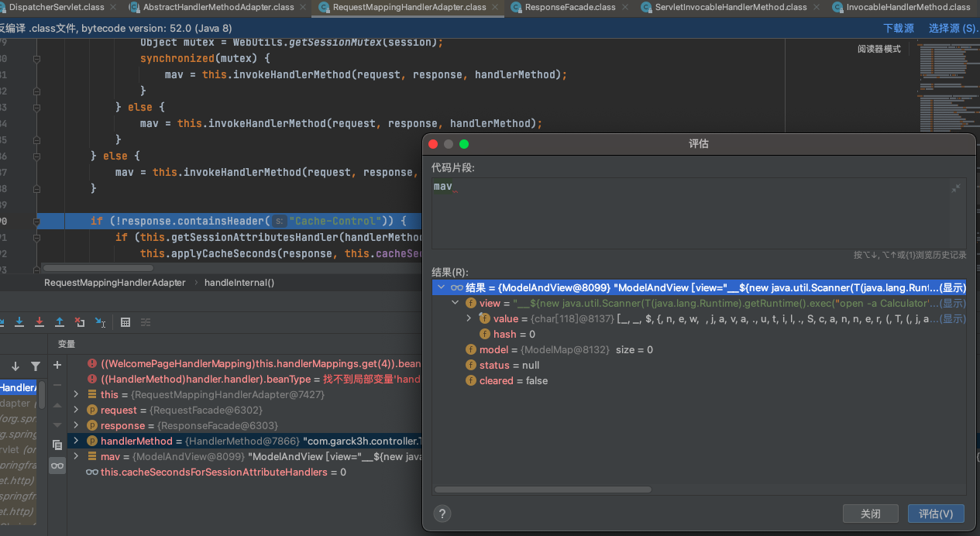This screenshot has height=536, width=980.
Task: Move watch down with the down triangle
Action: point(57,424)
